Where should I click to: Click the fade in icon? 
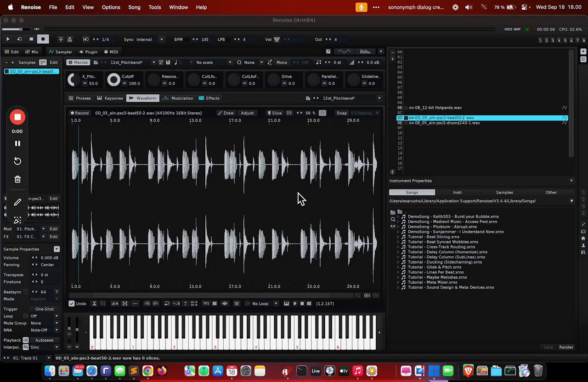click(147, 304)
